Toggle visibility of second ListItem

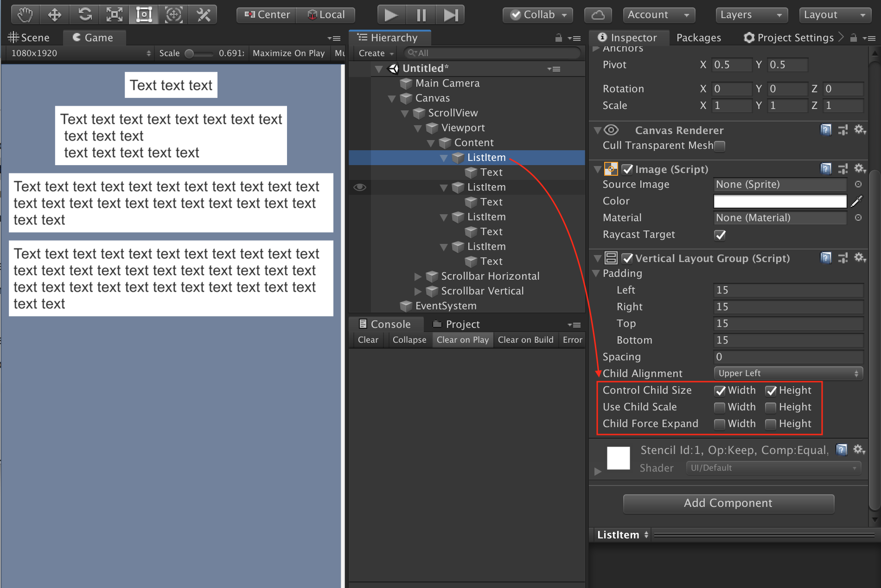[x=360, y=187]
